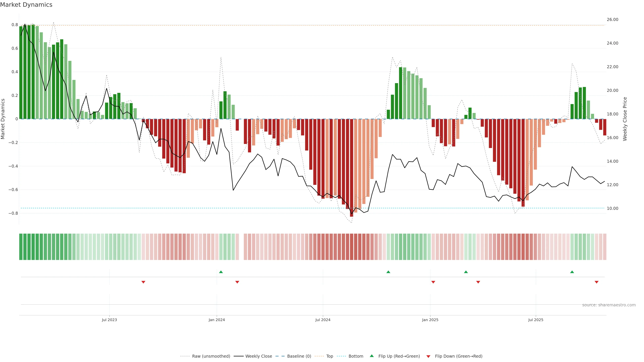Click the first red flip-down triangle after Jul 2023

coord(143,282)
